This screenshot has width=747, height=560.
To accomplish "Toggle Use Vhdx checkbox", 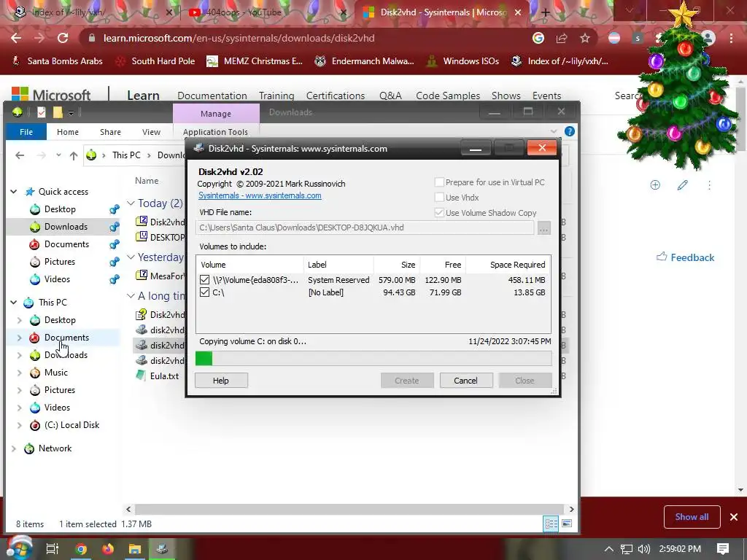I will tap(439, 197).
